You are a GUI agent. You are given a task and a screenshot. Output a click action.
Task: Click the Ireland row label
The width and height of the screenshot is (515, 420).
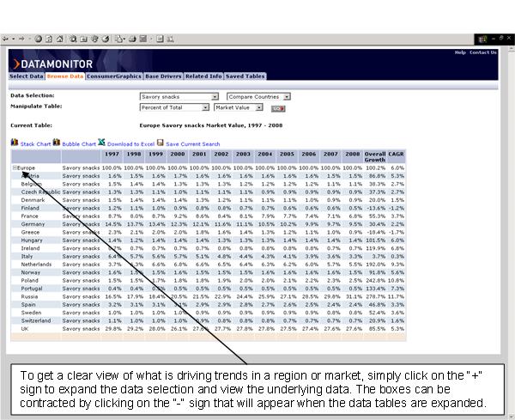30,248
